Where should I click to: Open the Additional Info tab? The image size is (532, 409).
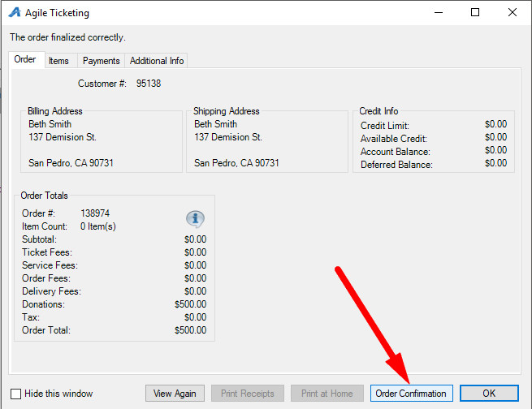(x=157, y=61)
